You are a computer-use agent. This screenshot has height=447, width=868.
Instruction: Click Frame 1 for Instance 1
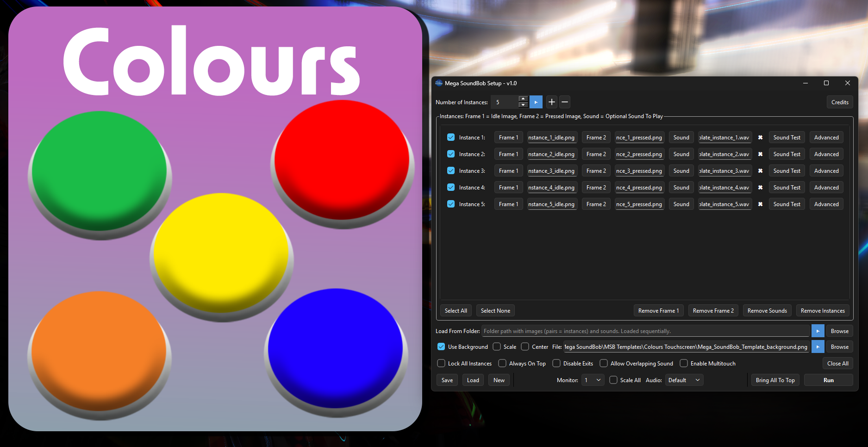tap(508, 138)
